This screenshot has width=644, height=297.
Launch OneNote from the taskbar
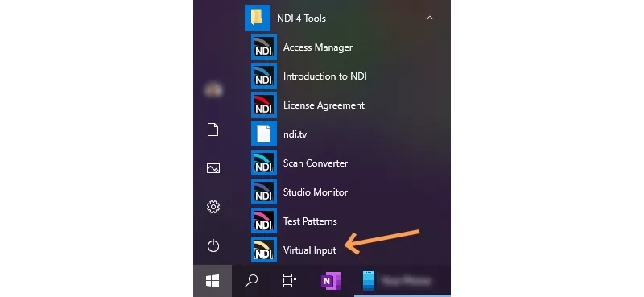330,281
